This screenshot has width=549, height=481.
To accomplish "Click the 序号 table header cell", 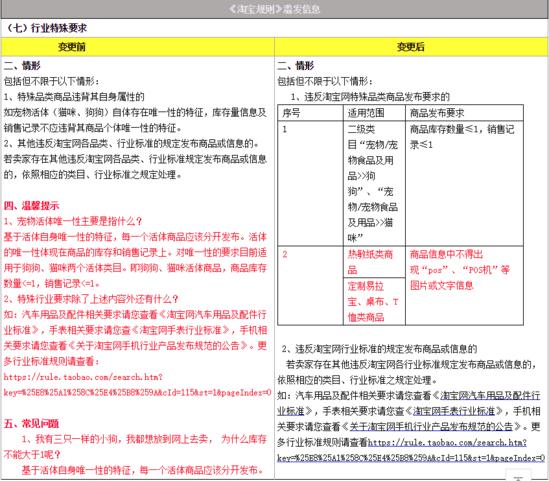I will click(x=310, y=113).
